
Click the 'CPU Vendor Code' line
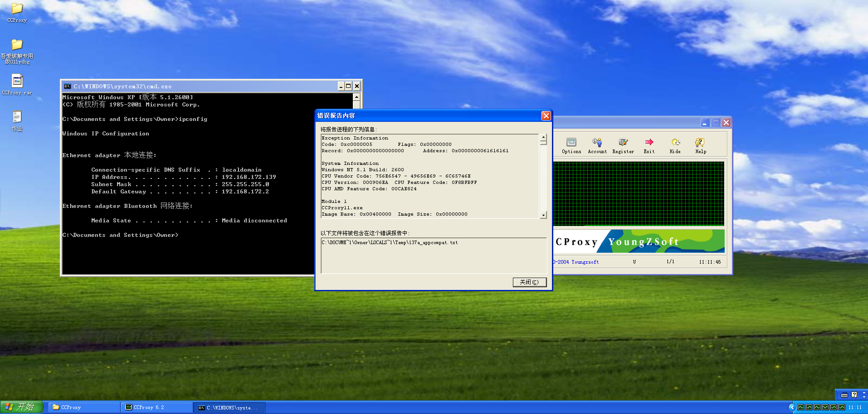396,176
